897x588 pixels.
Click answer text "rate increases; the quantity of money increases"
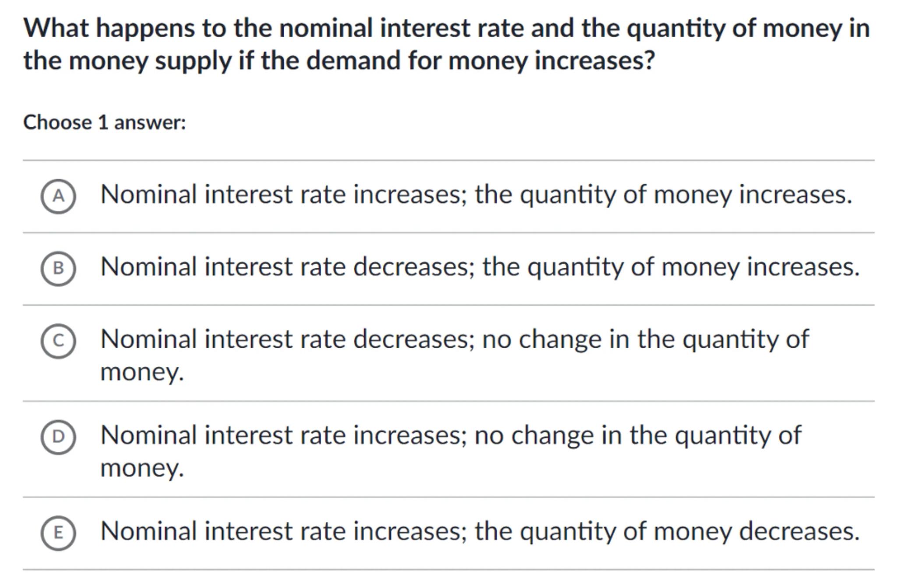476,194
